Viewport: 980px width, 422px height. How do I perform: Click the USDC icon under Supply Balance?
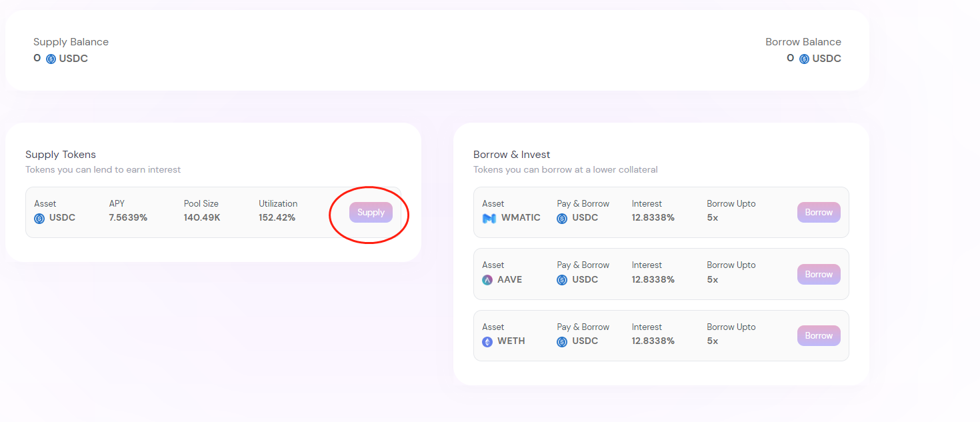(51, 59)
